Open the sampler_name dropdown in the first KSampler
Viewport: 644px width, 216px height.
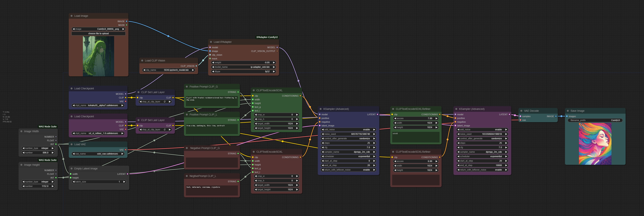point(348,152)
